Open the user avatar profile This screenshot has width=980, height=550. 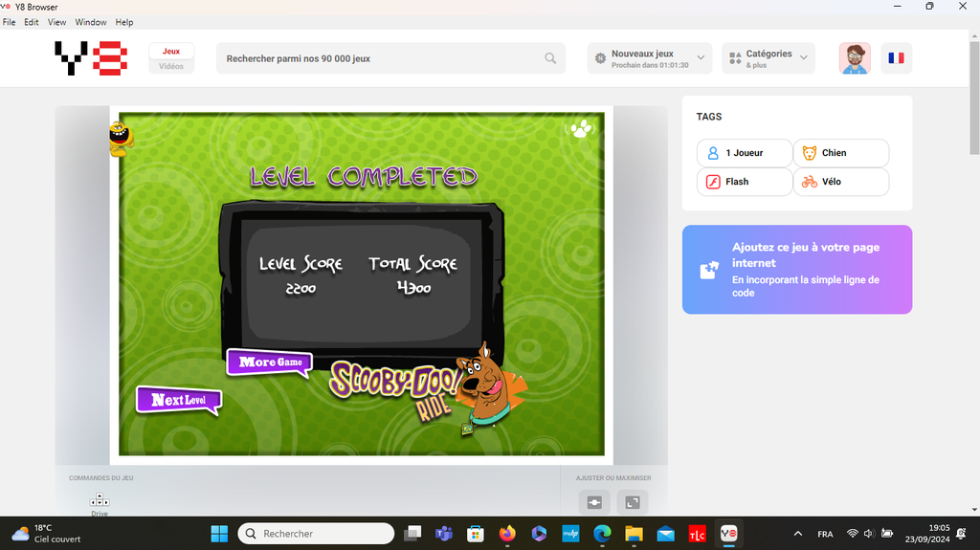855,58
